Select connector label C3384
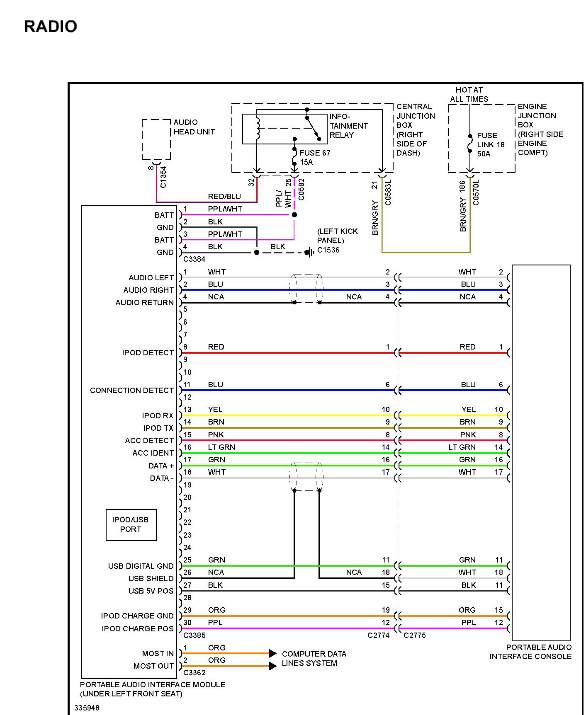The height and width of the screenshot is (715, 586). (194, 259)
